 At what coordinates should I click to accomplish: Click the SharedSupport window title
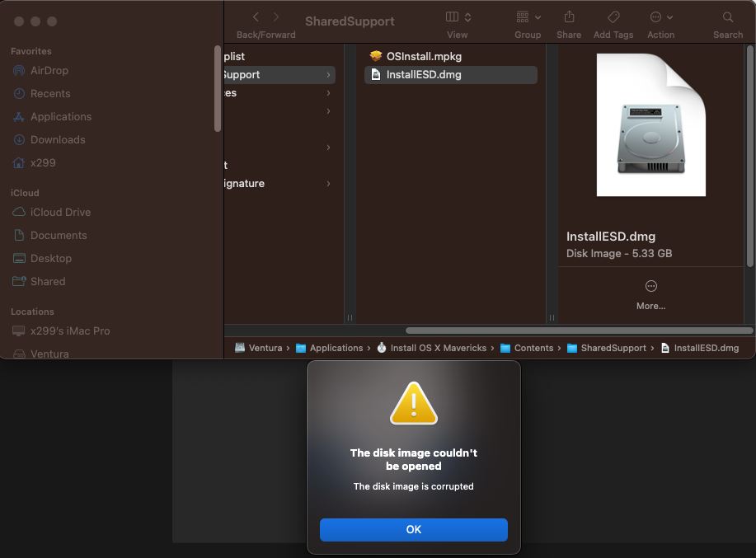(x=350, y=21)
